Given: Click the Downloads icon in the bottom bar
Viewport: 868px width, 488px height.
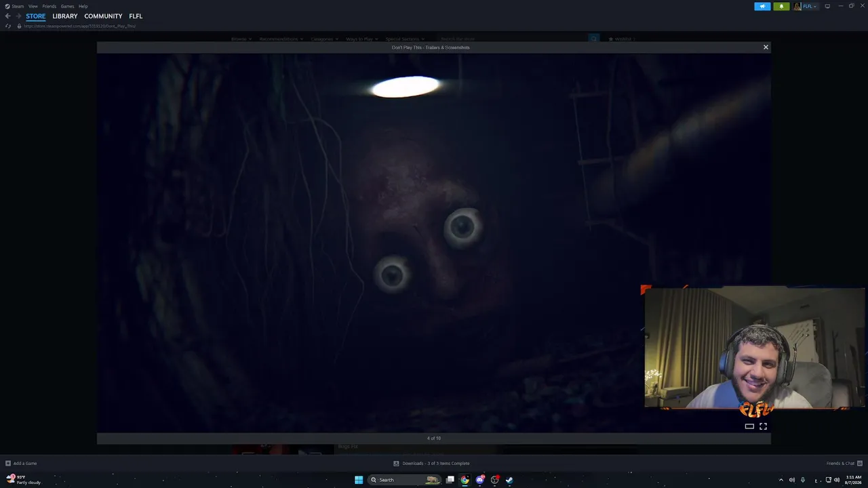Looking at the screenshot, I should [396, 464].
